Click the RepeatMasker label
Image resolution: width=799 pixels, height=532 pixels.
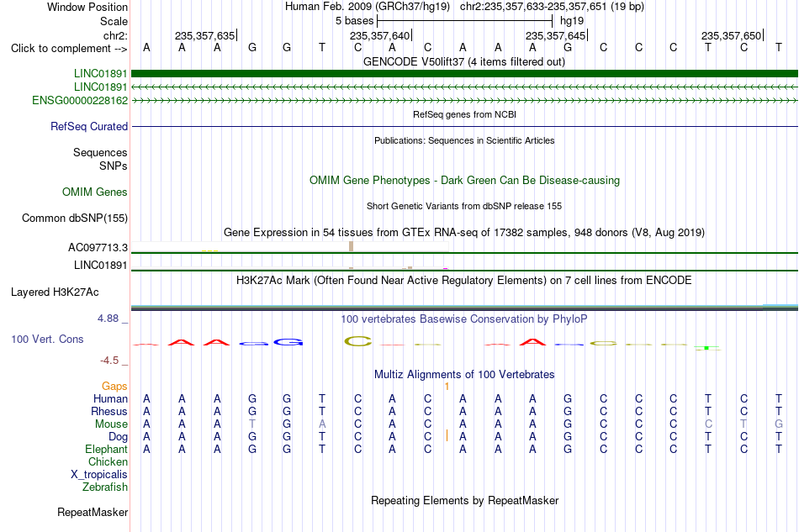click(93, 512)
